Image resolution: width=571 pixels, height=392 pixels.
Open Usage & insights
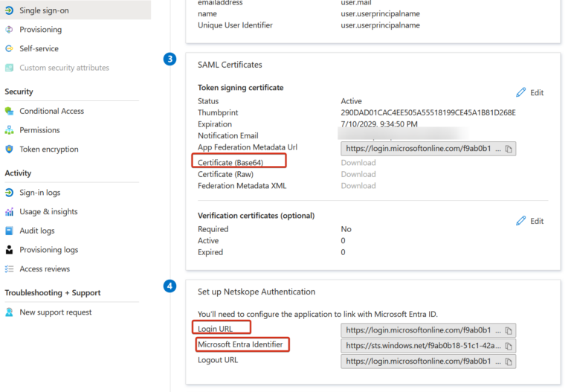pyautogui.click(x=48, y=212)
